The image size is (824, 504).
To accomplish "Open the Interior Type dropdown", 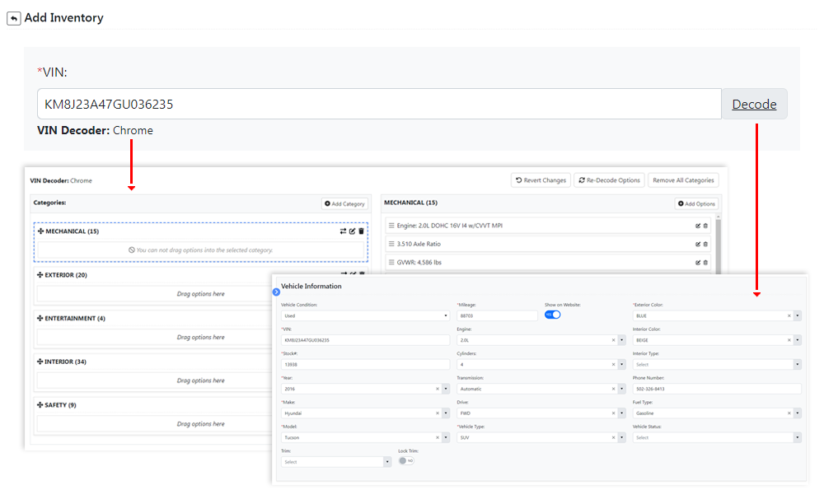I will point(717,364).
